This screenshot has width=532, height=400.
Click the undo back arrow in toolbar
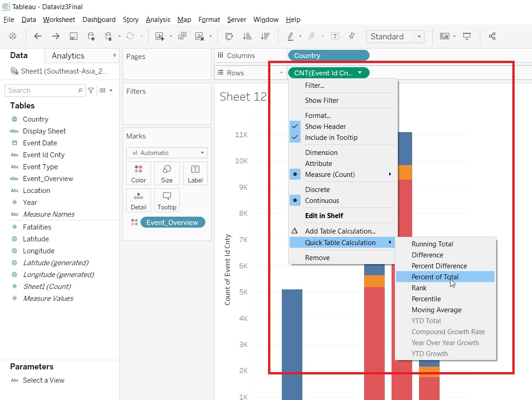[x=38, y=37]
